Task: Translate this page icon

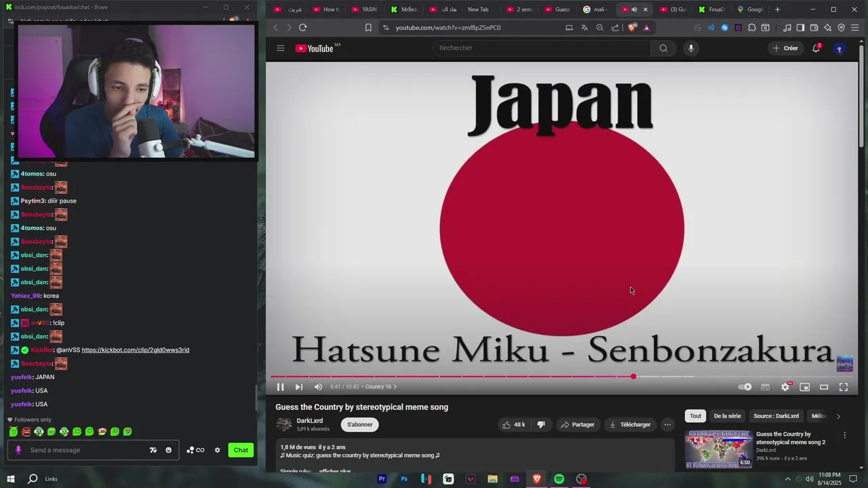Action: click(x=585, y=28)
